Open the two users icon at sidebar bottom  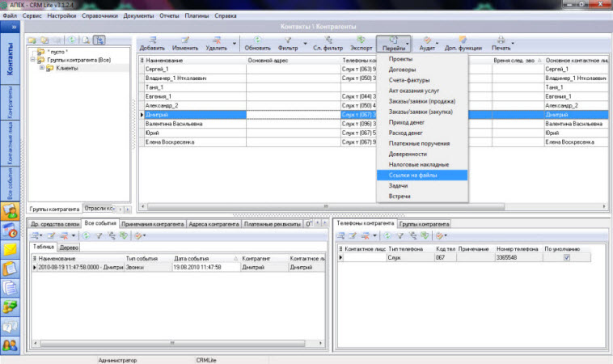(11, 345)
